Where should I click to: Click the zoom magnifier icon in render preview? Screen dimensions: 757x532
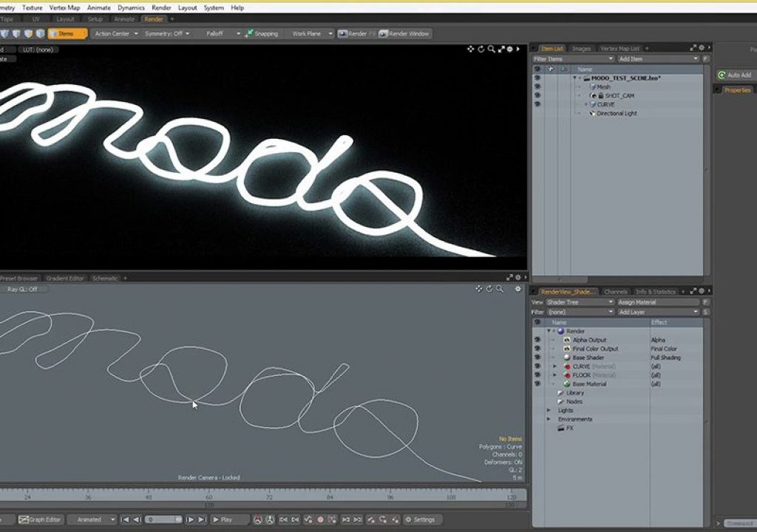point(491,49)
